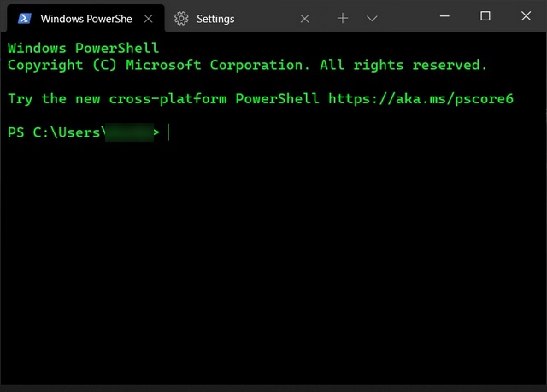Close the Settings tab
Image resolution: width=547 pixels, height=392 pixels.
[x=305, y=18]
